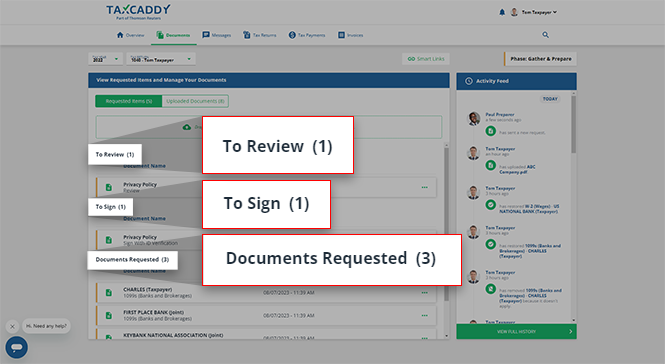The height and width of the screenshot is (364, 665).
Task: Click three-dot menu on the Privacy Policy review row
Action: click(425, 187)
